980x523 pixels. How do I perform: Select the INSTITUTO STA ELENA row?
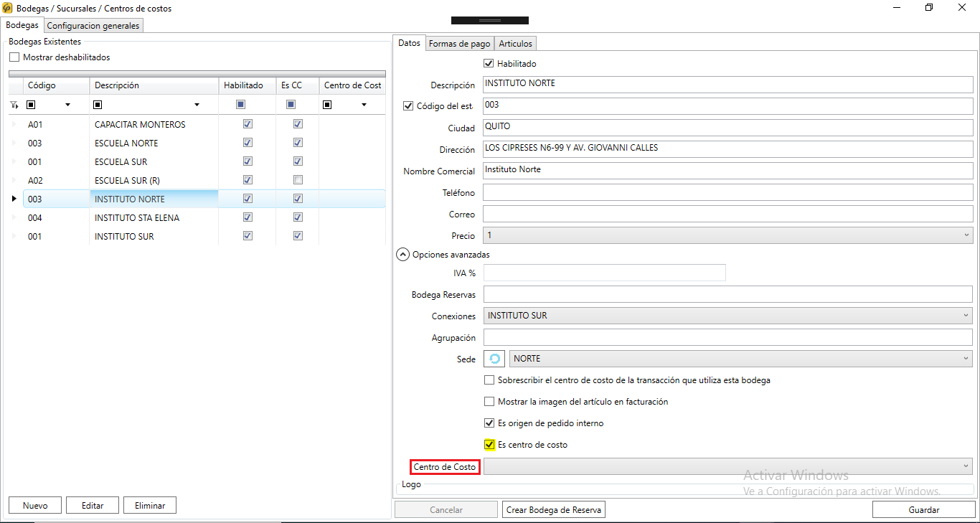(197, 217)
